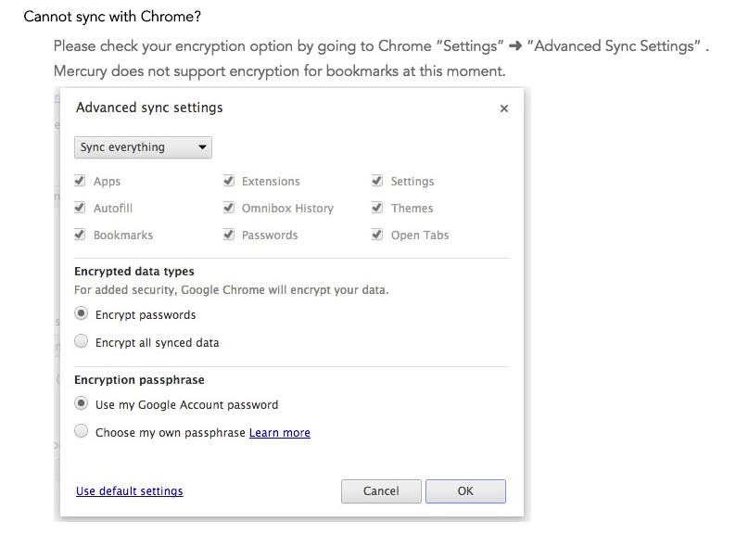
Task: Toggle the Omnibox History checkbox
Action: [229, 208]
